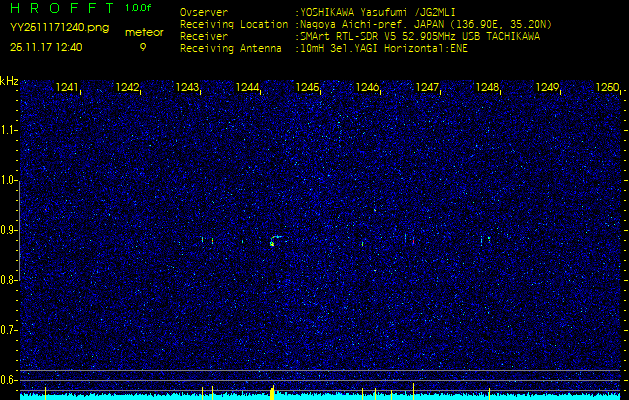Screen dimensions: 629x400
Task: Click the 1244 time tick label
Action: click(x=248, y=87)
